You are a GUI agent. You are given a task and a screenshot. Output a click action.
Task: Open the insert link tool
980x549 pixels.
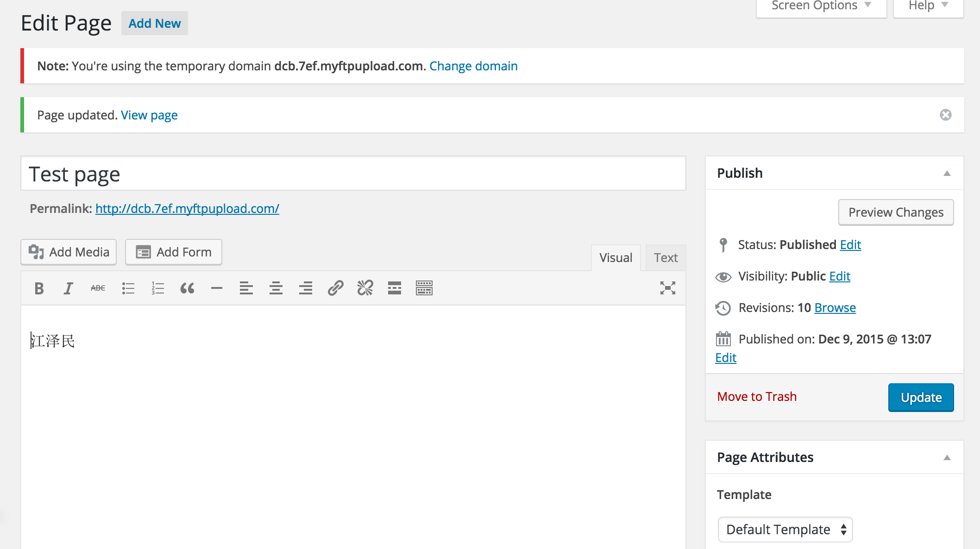(335, 288)
